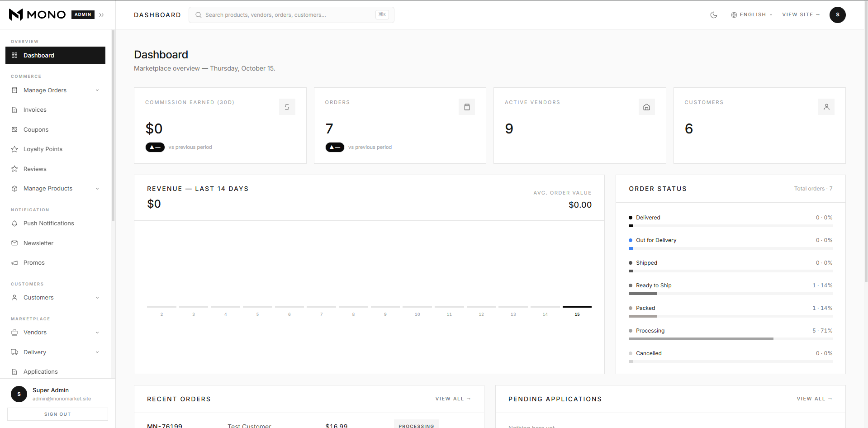Click the dollar icon on Commission card
This screenshot has height=428, width=868.
click(287, 107)
